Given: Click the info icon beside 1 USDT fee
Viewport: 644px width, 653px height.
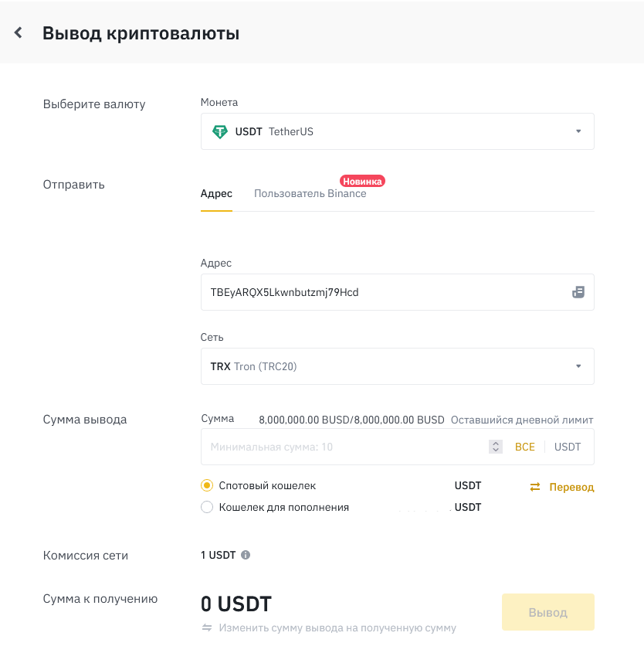Looking at the screenshot, I should coord(246,555).
